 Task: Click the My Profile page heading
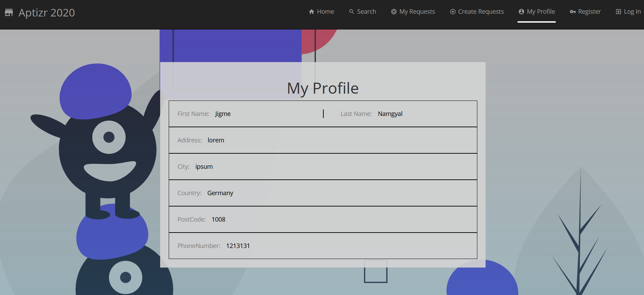pos(323,88)
